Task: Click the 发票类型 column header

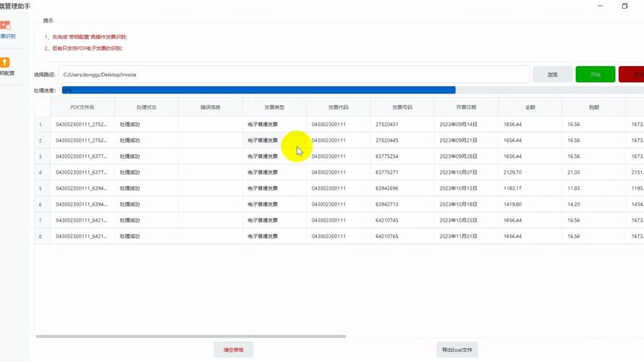Action: point(274,107)
